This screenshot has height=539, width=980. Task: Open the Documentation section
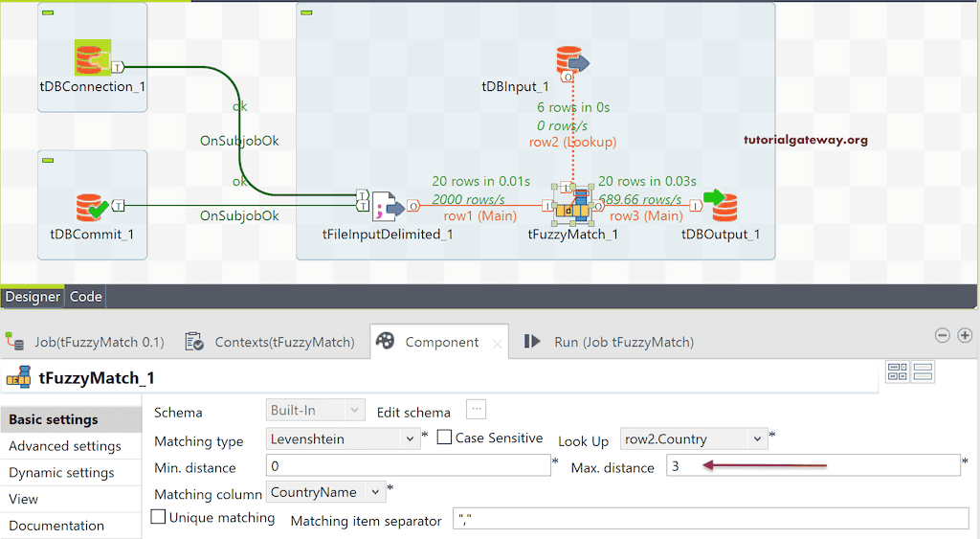tap(71, 526)
